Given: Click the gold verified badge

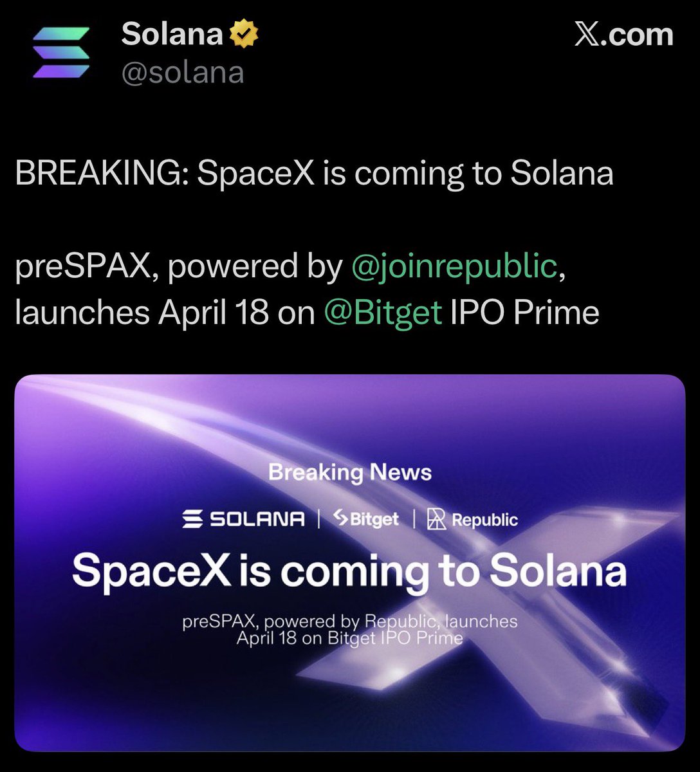Looking at the screenshot, I should 243,35.
